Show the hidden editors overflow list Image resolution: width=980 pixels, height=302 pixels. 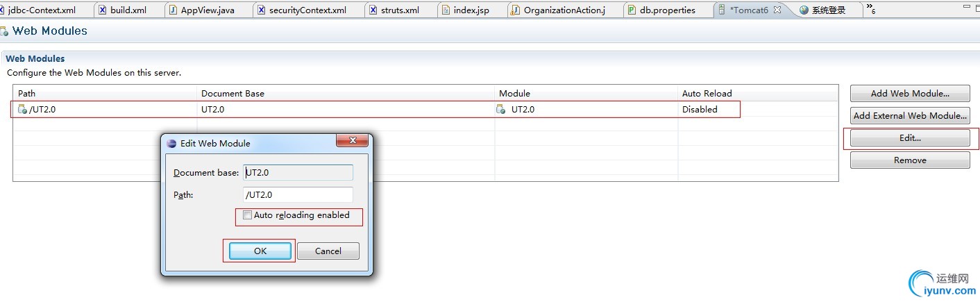click(870, 9)
